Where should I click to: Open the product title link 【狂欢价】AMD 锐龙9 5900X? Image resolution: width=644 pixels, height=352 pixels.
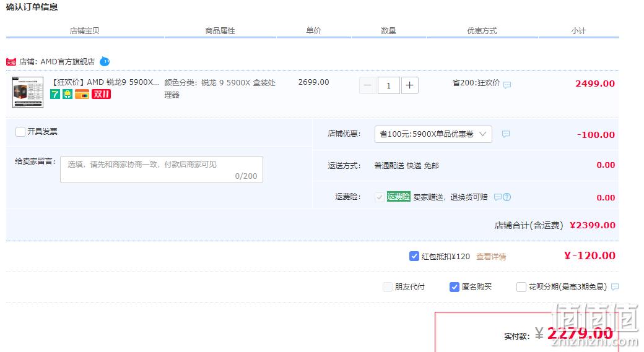pyautogui.click(x=104, y=82)
